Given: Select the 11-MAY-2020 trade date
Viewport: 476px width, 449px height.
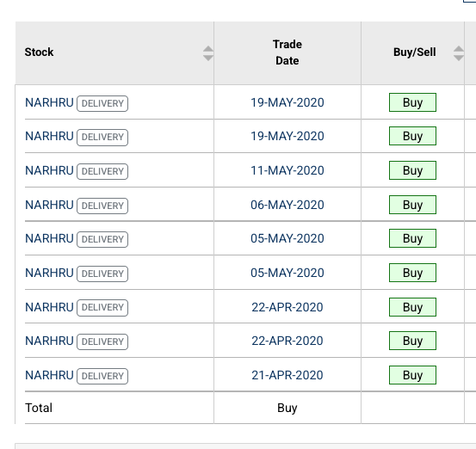Looking at the screenshot, I should [x=287, y=170].
